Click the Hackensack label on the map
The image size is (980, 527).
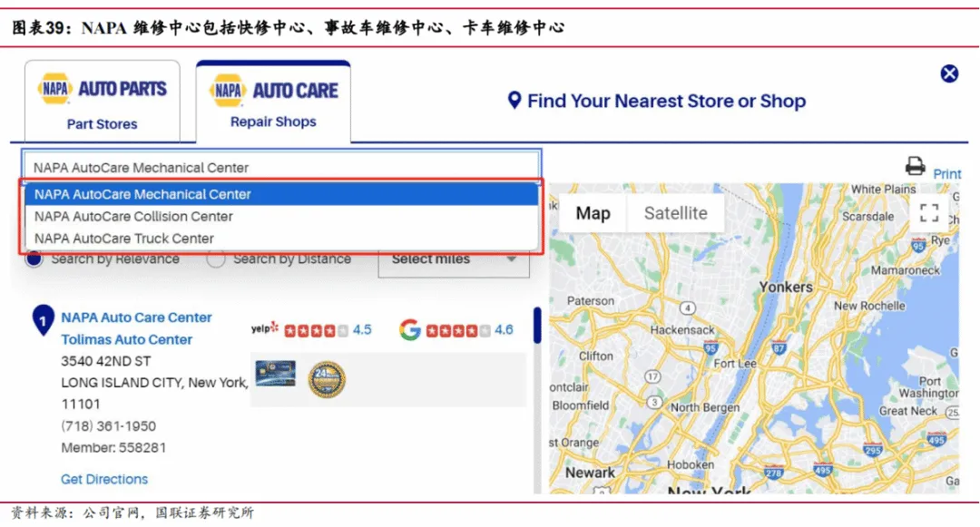coord(681,329)
